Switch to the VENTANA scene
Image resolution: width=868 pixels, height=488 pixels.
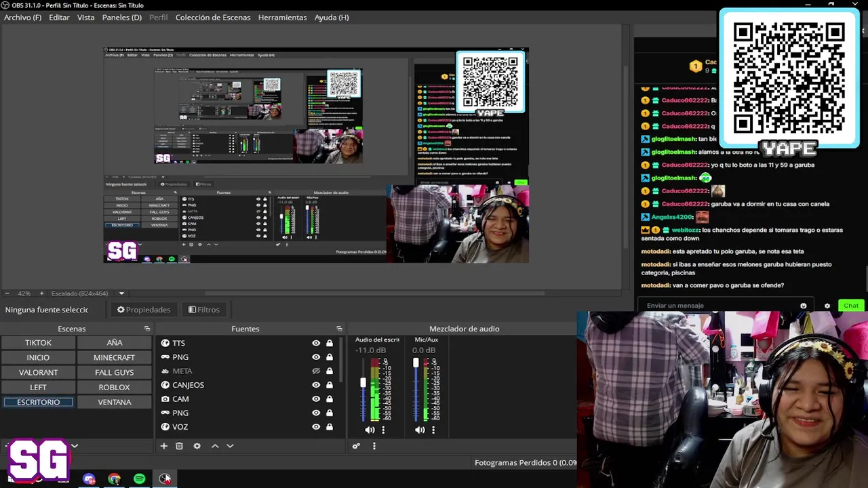114,402
